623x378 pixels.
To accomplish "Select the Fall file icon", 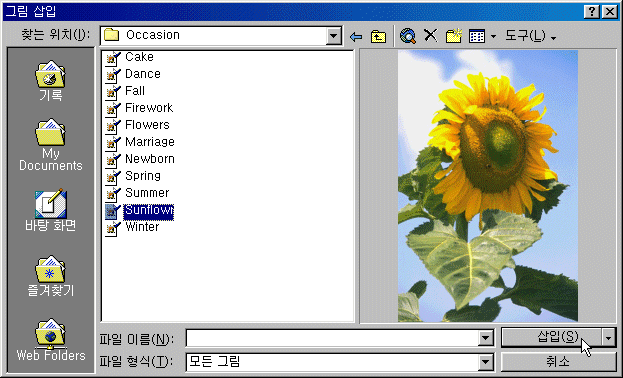I will 112,92.
